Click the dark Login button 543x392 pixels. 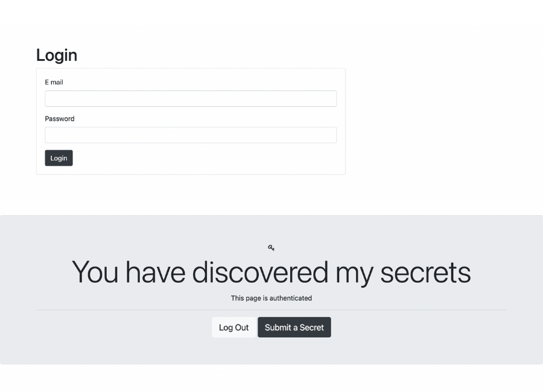pyautogui.click(x=59, y=158)
